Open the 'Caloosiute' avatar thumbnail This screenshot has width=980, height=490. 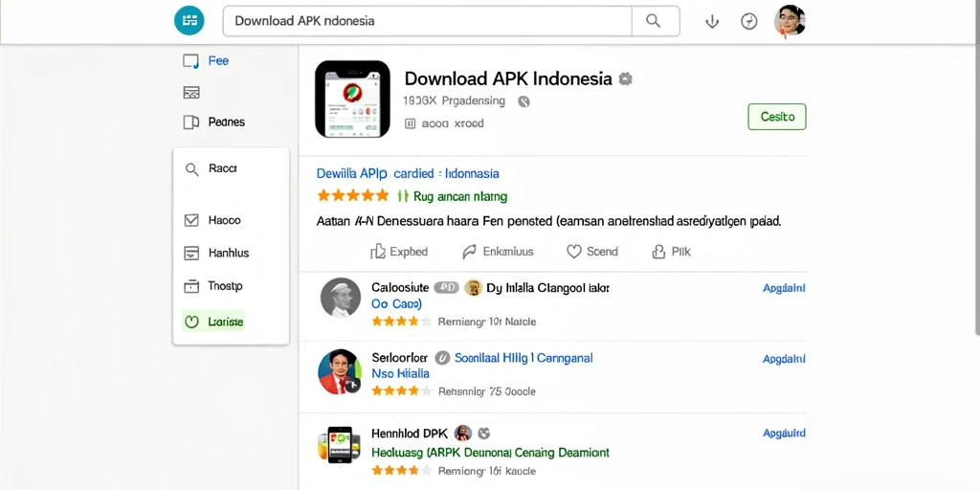pos(341,298)
